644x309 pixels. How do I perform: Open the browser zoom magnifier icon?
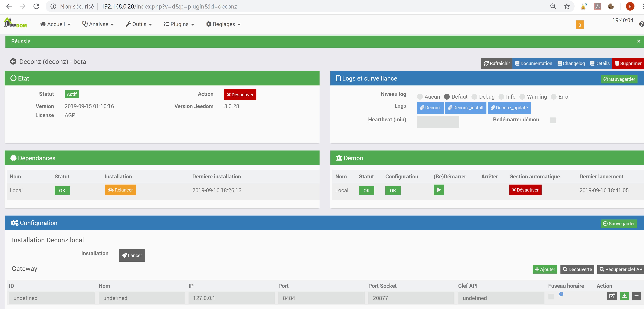tap(553, 6)
